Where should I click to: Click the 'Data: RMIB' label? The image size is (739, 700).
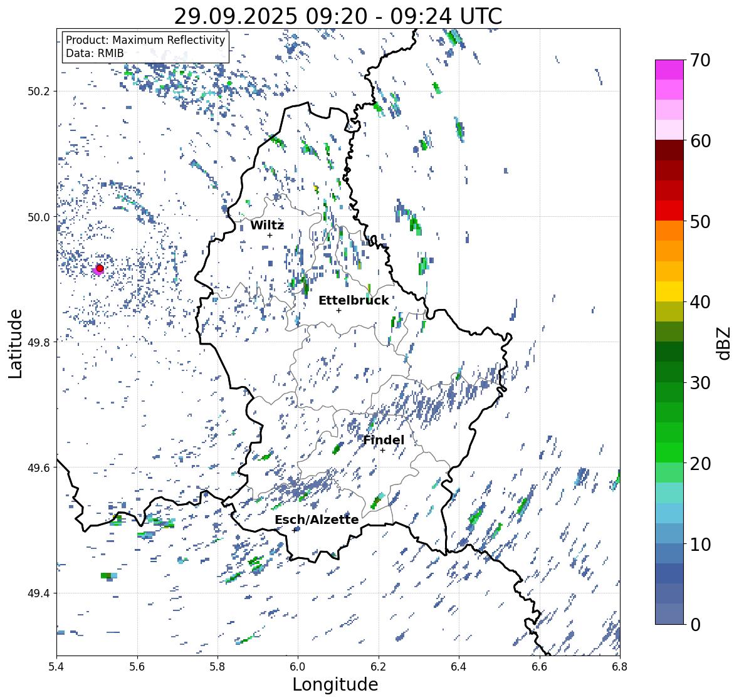pos(95,53)
